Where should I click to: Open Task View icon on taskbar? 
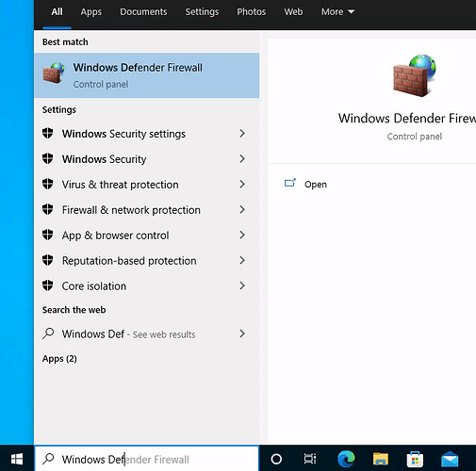pos(310,459)
